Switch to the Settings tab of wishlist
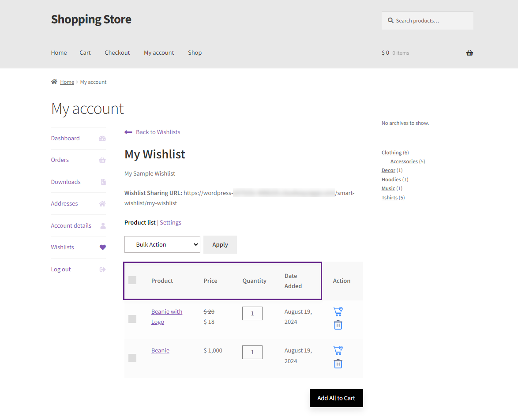 coord(170,222)
